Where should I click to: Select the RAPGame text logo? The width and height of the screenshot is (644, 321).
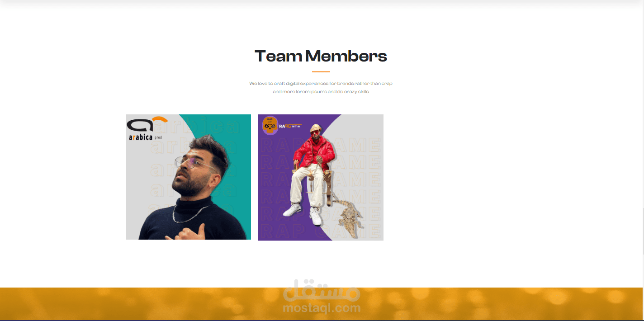289,126
